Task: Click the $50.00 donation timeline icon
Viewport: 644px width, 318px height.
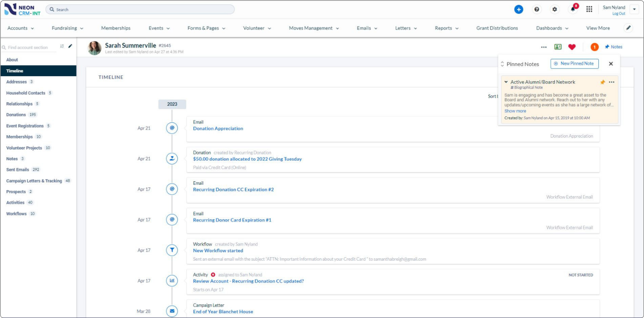Action: click(172, 158)
